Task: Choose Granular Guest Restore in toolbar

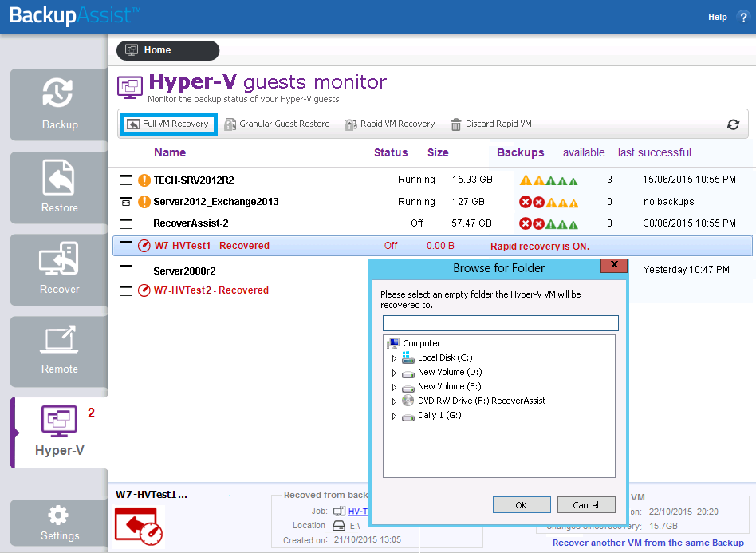Action: click(x=278, y=124)
